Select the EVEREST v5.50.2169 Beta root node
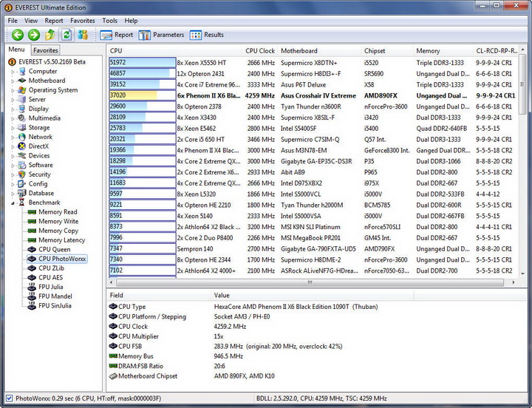The height and width of the screenshot is (408, 532). coord(52,62)
